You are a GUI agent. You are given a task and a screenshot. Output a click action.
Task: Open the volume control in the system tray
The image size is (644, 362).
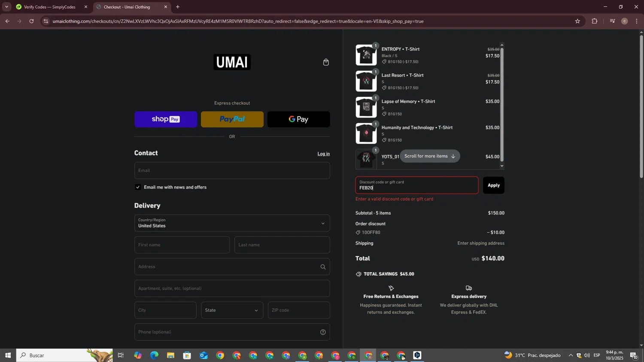[587, 355]
